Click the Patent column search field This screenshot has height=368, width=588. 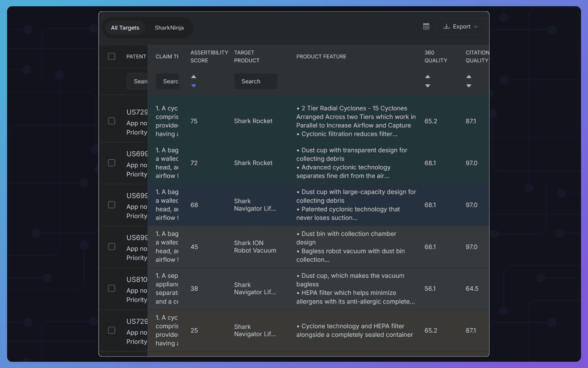coord(137,81)
